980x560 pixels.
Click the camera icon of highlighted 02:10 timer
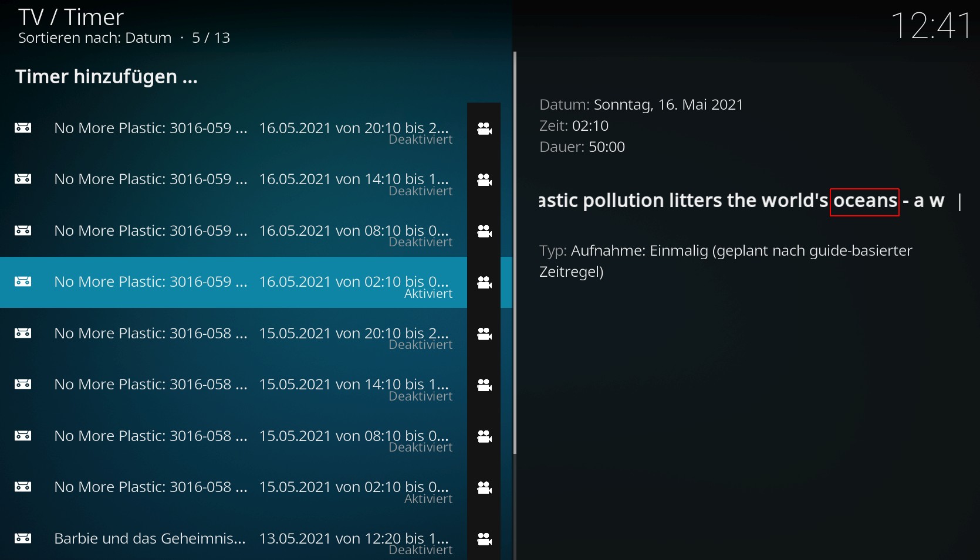[x=484, y=282]
